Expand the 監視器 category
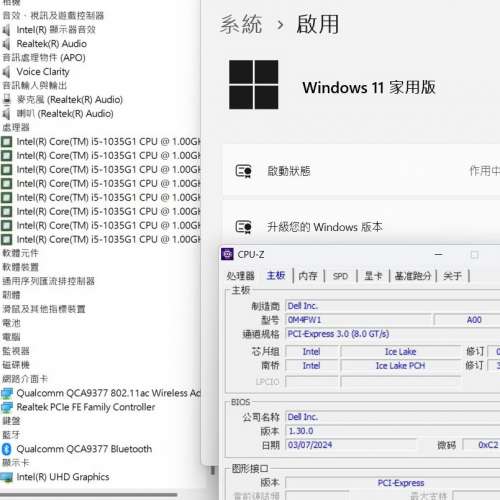 pos(16,351)
